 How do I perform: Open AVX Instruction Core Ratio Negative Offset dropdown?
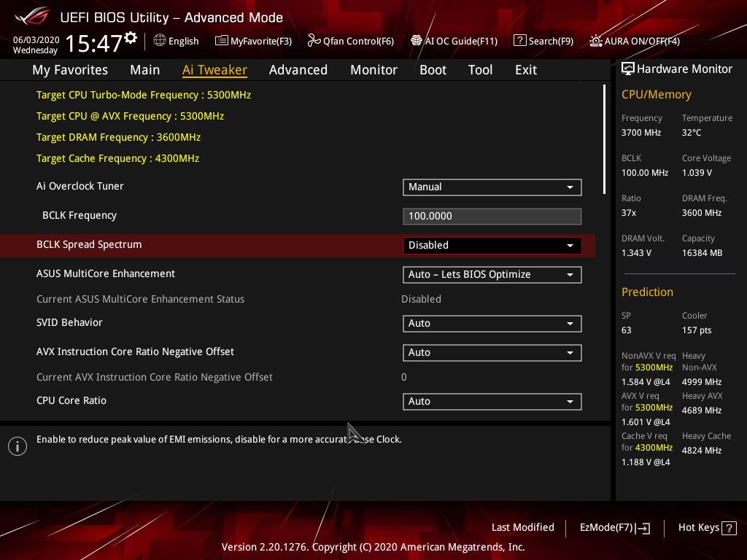click(492, 353)
